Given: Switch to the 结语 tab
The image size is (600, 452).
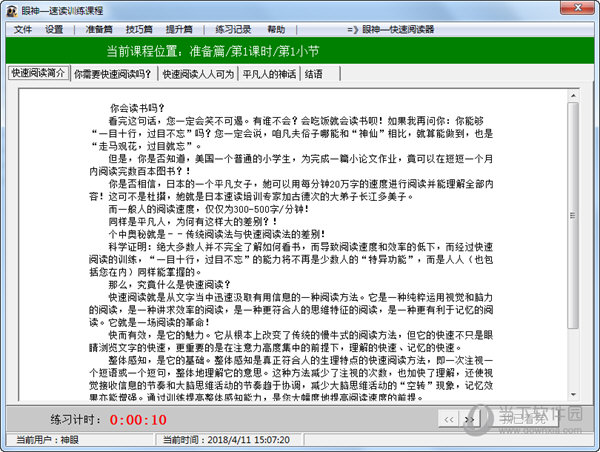Looking at the screenshot, I should coord(320,74).
